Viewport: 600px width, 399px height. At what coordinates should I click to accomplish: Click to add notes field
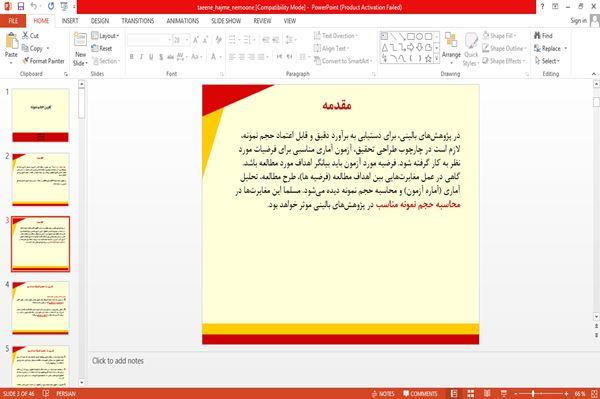coord(118,361)
